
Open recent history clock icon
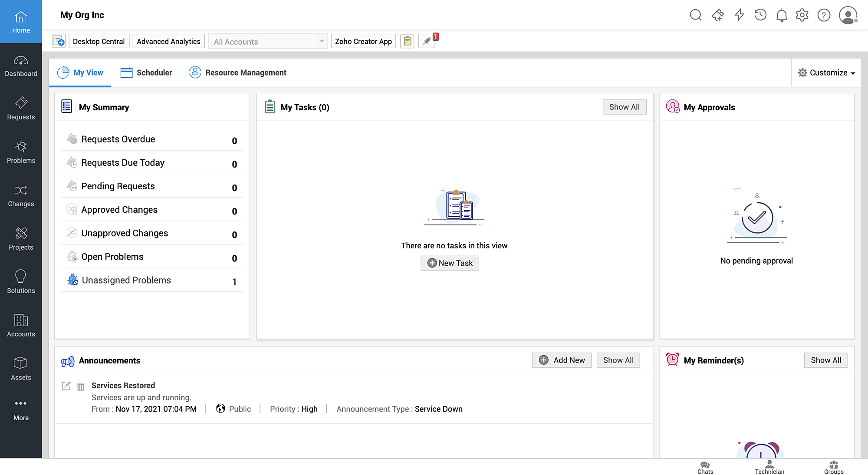coord(760,15)
